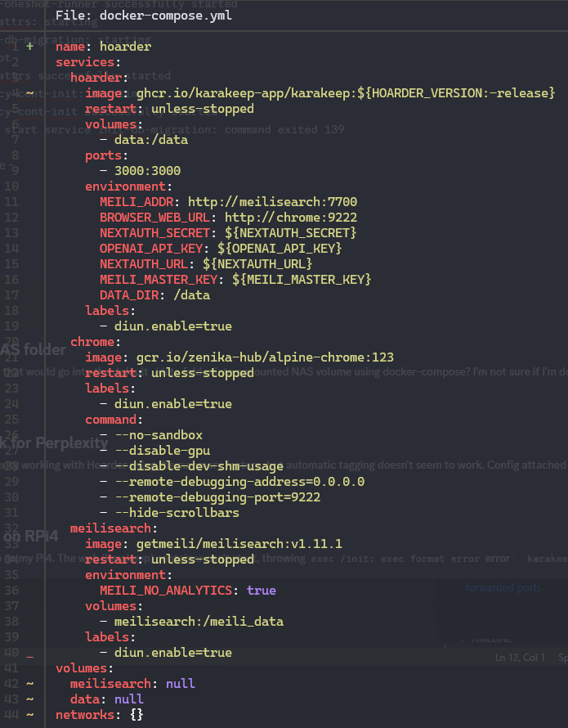Click the 'getmeili/meilisearch:v1.11.1' image value
Image resolution: width=568 pixels, height=728 pixels.
pos(239,544)
